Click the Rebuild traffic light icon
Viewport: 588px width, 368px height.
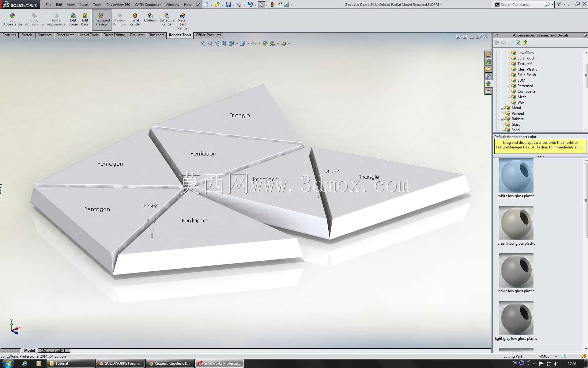(x=272, y=5)
